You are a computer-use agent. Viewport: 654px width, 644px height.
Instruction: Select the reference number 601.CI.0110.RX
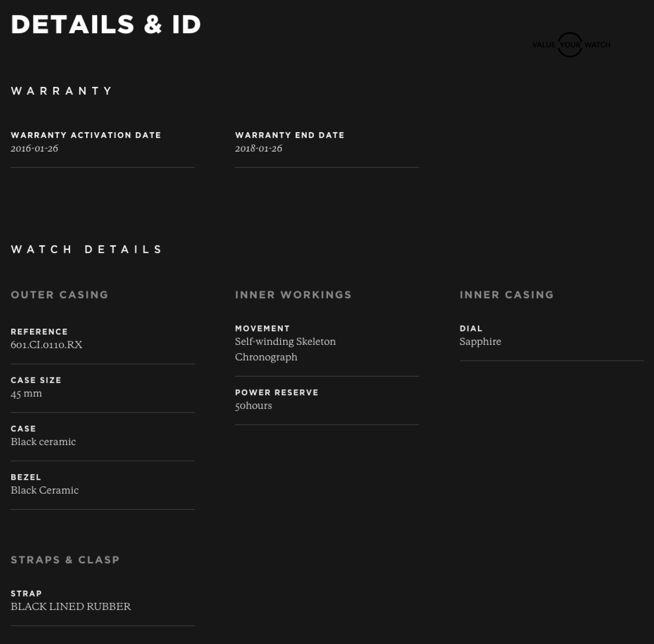click(47, 345)
